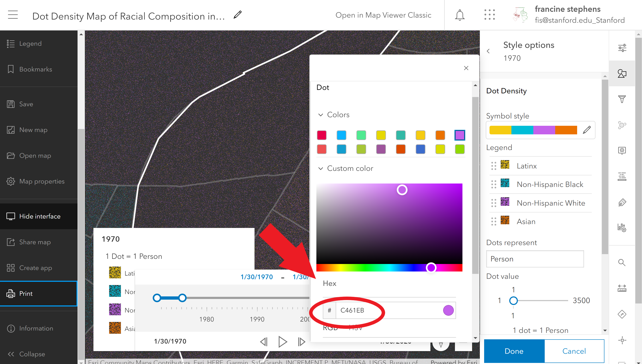Select Bookmarks in left sidebar
This screenshot has height=364, width=642.
[35, 69]
